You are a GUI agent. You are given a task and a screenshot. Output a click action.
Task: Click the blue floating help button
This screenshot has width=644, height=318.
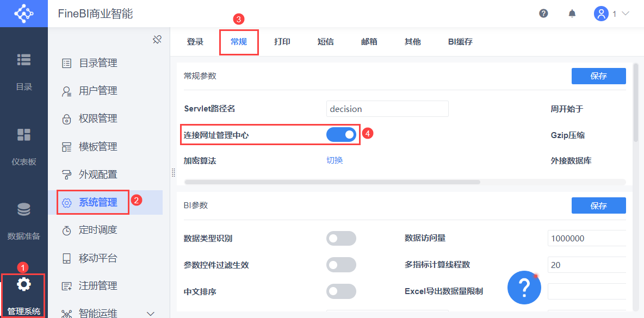pos(524,286)
